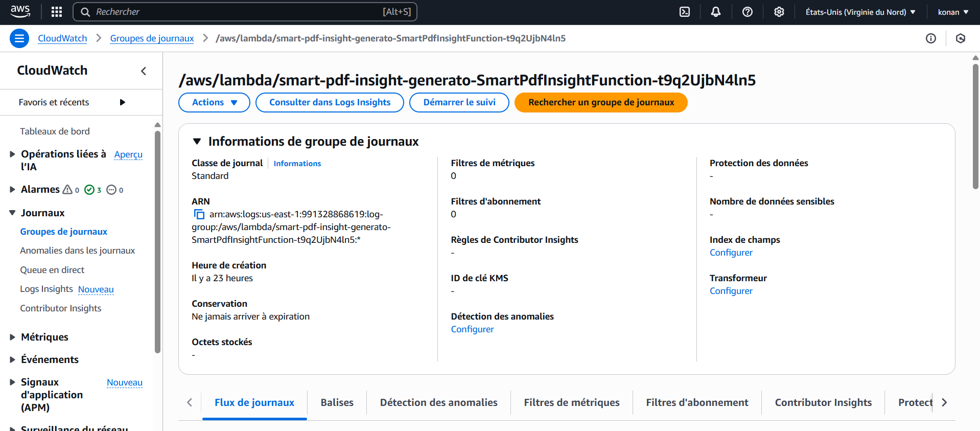
Task: Configure Transformeur link
Action: pos(731,291)
